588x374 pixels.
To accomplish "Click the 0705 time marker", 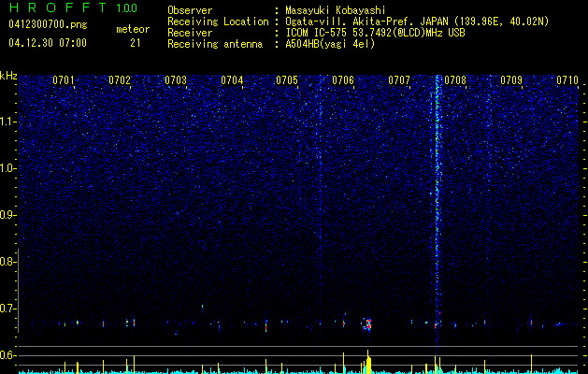I will pos(287,80).
